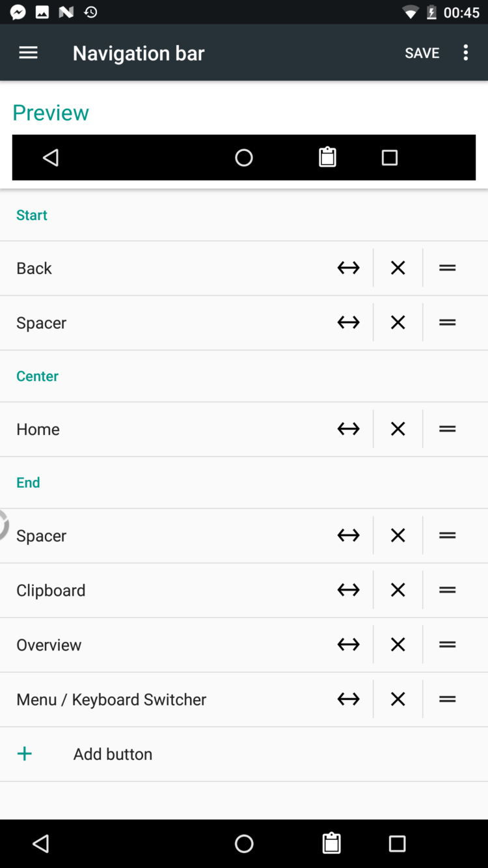Delete the Spacer under Start section
The height and width of the screenshot is (868, 488).
pyautogui.click(x=398, y=322)
